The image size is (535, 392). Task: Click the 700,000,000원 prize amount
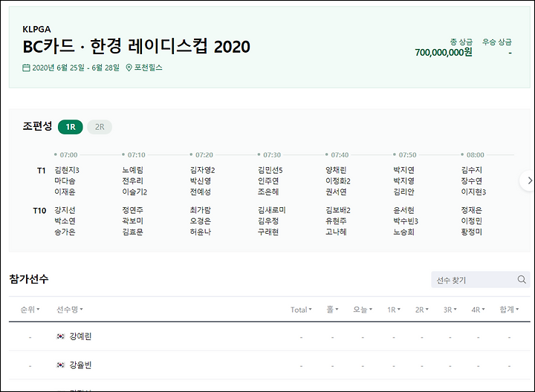[444, 52]
